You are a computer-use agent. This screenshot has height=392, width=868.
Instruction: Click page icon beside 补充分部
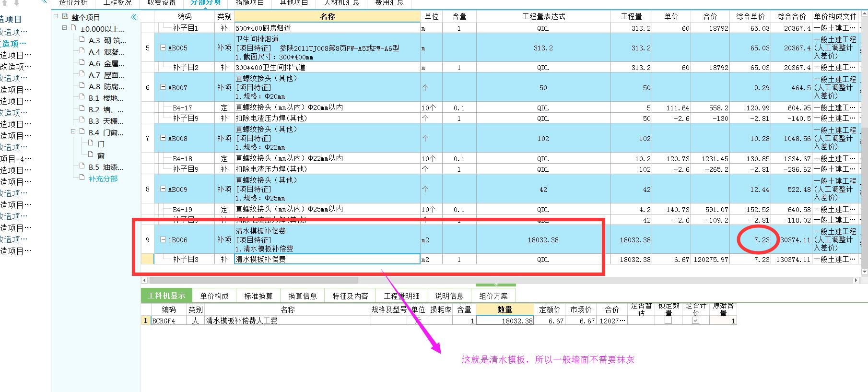[82, 178]
